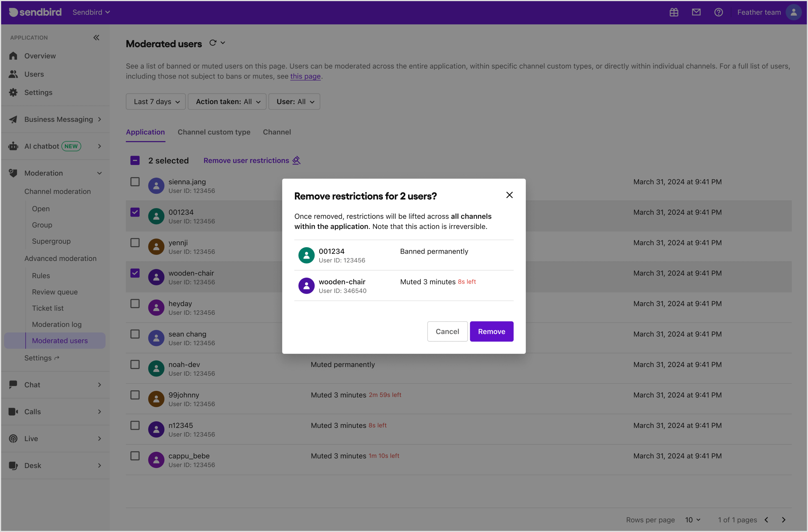808x532 pixels.
Task: Open the AI chatbot section icon
Action: point(13,146)
